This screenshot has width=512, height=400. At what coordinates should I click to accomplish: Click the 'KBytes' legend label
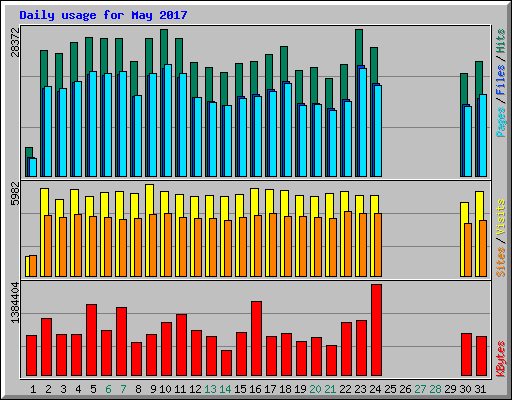[x=501, y=359]
